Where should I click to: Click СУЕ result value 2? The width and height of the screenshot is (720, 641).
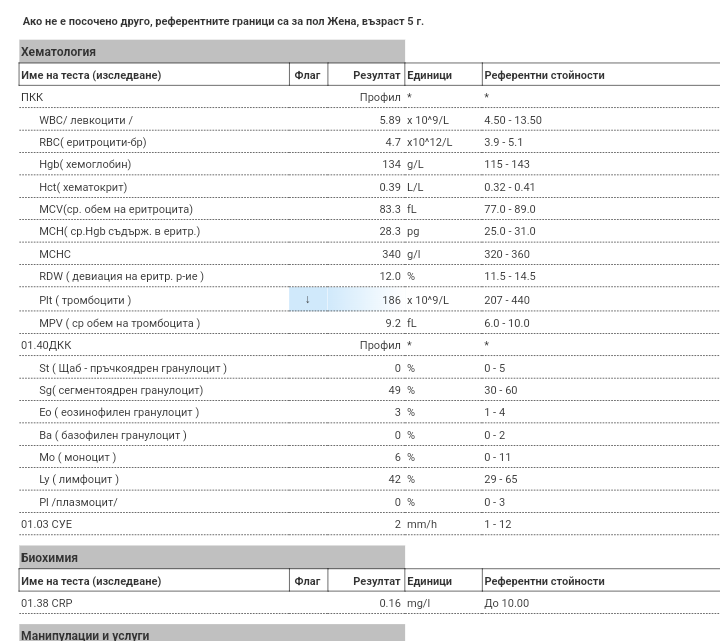point(398,524)
